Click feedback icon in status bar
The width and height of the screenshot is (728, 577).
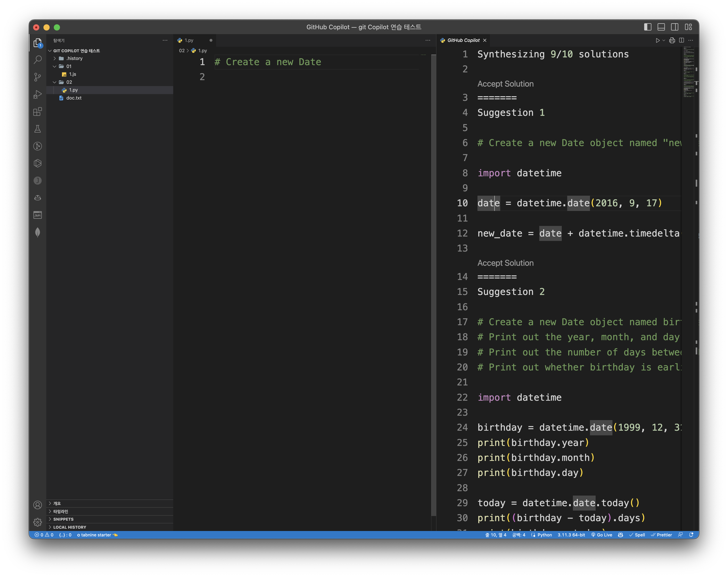(x=680, y=535)
